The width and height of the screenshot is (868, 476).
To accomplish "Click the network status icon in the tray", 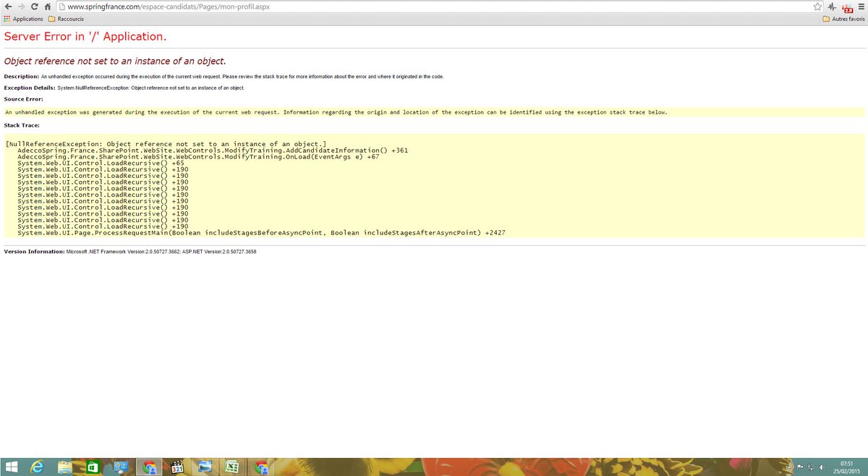I will [x=812, y=467].
